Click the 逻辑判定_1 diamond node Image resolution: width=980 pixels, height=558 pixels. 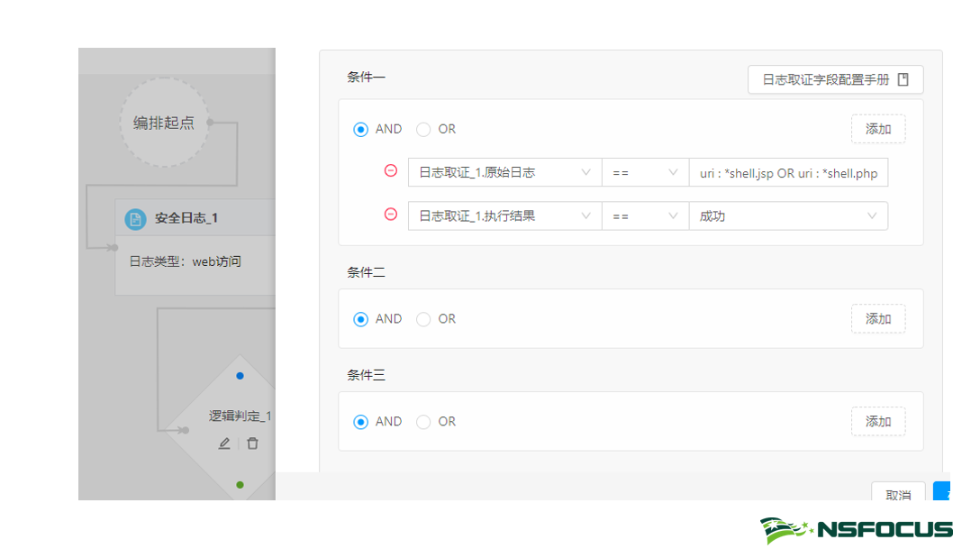[x=239, y=416]
